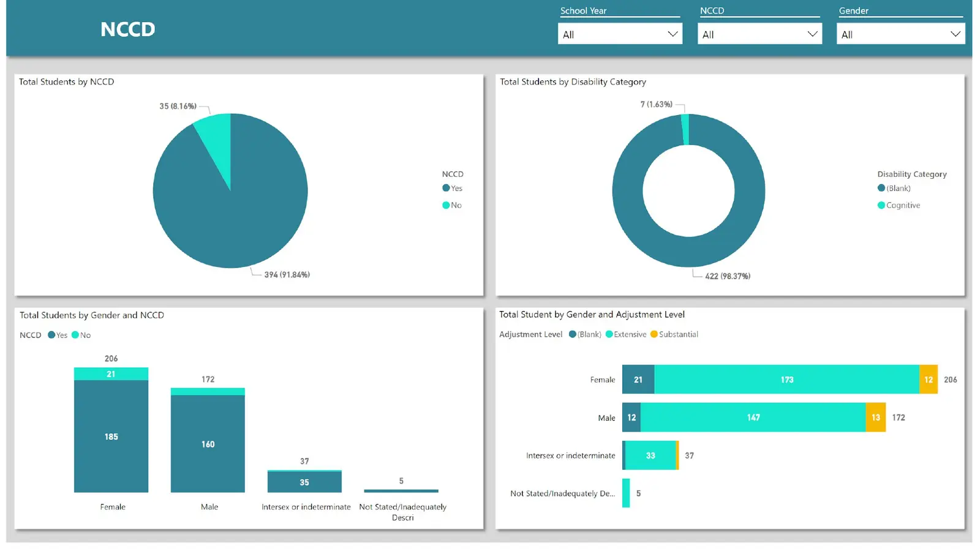
Task: Click the NCCD dashboard title in the header
Action: 128,29
